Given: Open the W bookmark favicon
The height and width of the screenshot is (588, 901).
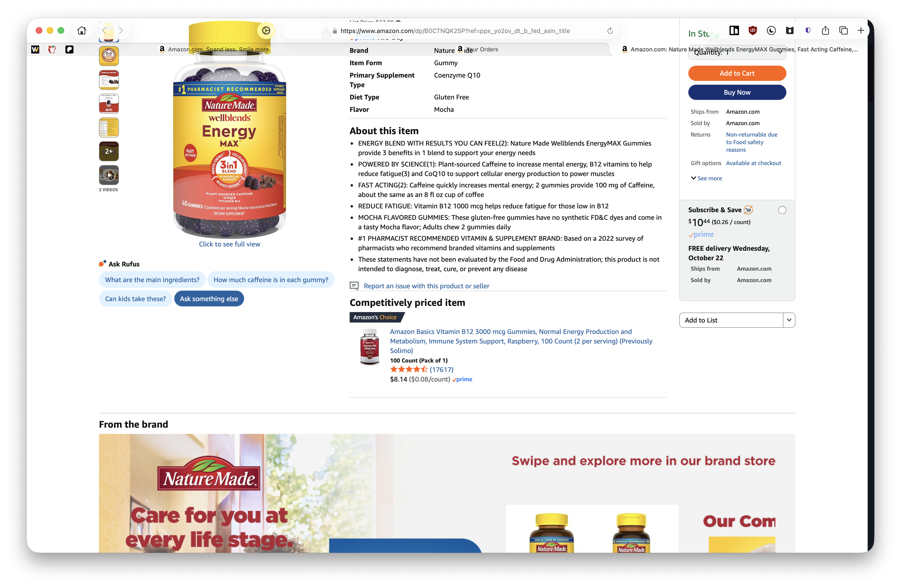Looking at the screenshot, I should 35,49.
